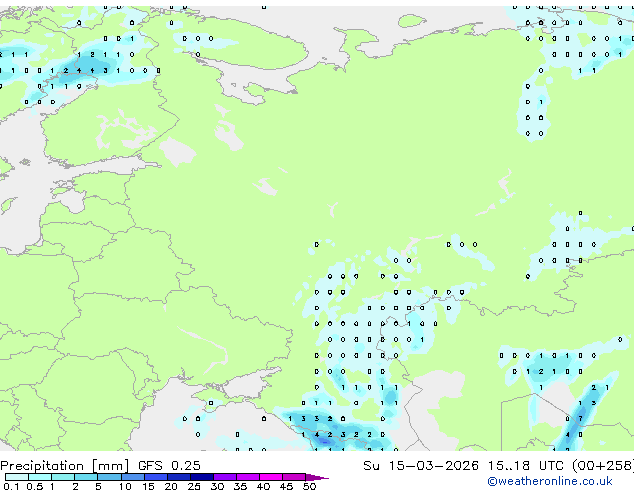Click legend value "30" under the scale

tap(217, 486)
